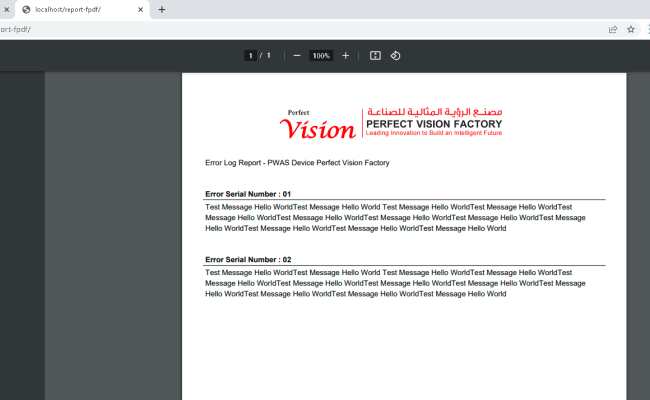Zoom in the PDF with plus button
The width and height of the screenshot is (650, 400).
[x=345, y=56]
